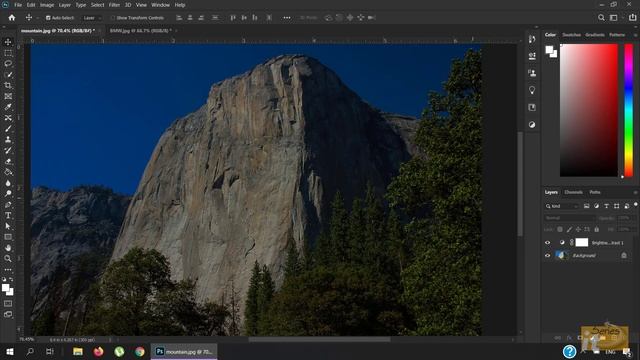Open the Image menu
The image size is (640, 360).
[x=47, y=5]
